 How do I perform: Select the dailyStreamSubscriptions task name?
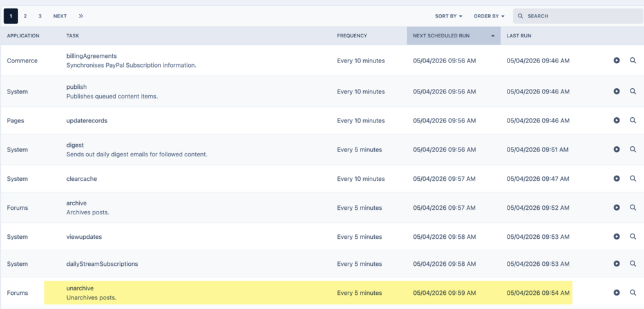pyautogui.click(x=102, y=264)
